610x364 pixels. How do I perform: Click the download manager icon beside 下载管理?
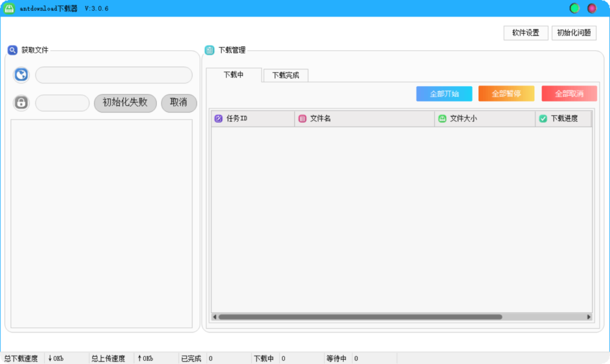tap(209, 50)
